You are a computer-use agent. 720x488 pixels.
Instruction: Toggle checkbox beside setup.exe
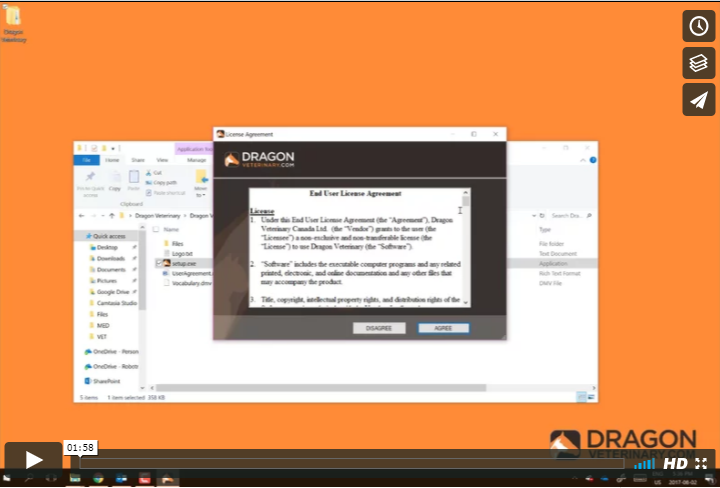point(159,263)
